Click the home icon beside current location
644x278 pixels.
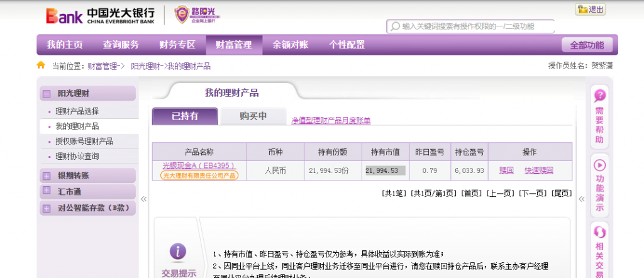tap(41, 65)
